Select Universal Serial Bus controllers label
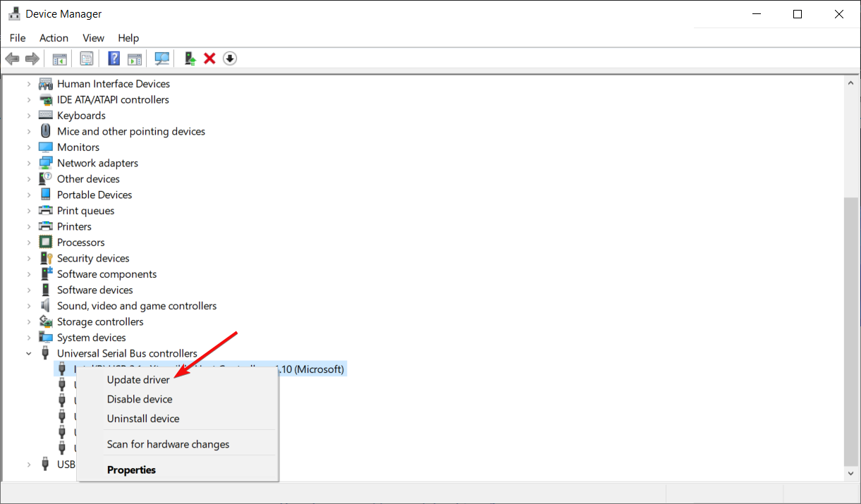Image resolution: width=861 pixels, height=504 pixels. point(127,353)
